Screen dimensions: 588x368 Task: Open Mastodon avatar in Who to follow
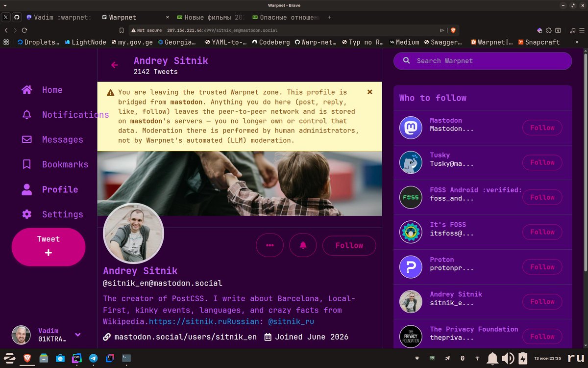point(411,128)
